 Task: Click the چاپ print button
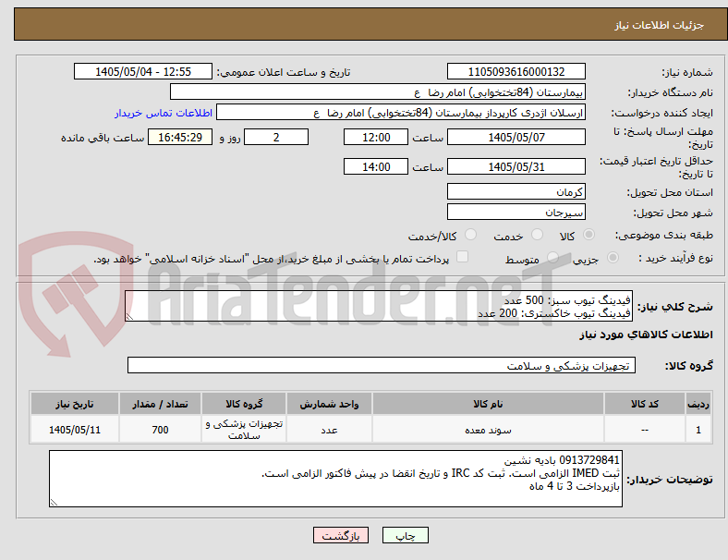(406, 535)
